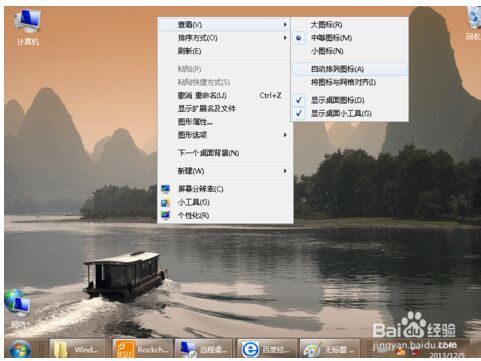This screenshot has height=361, width=481.
Task: Switch to the 远程桌... taskbar item
Action: [x=203, y=349]
